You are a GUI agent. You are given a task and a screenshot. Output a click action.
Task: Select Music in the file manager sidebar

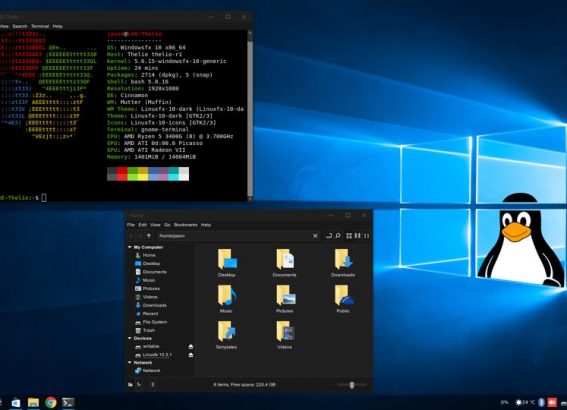[145, 280]
